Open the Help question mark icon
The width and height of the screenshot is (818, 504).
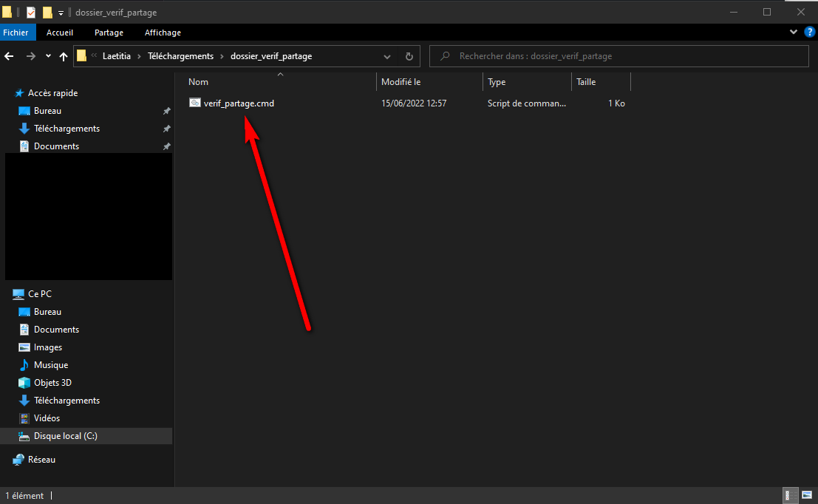[809, 33]
